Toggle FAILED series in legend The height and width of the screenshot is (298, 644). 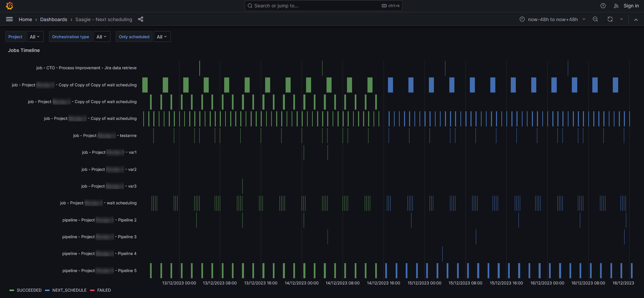click(x=104, y=290)
